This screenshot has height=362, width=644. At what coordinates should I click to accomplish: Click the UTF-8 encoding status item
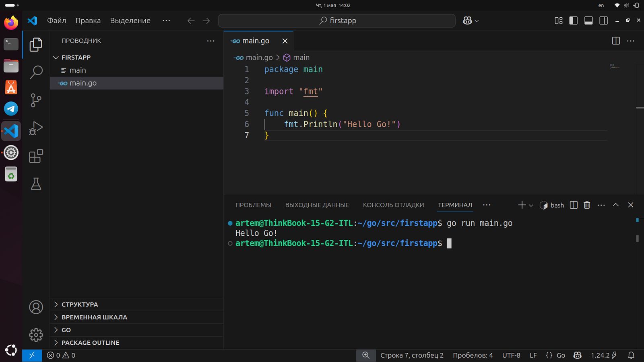point(511,356)
